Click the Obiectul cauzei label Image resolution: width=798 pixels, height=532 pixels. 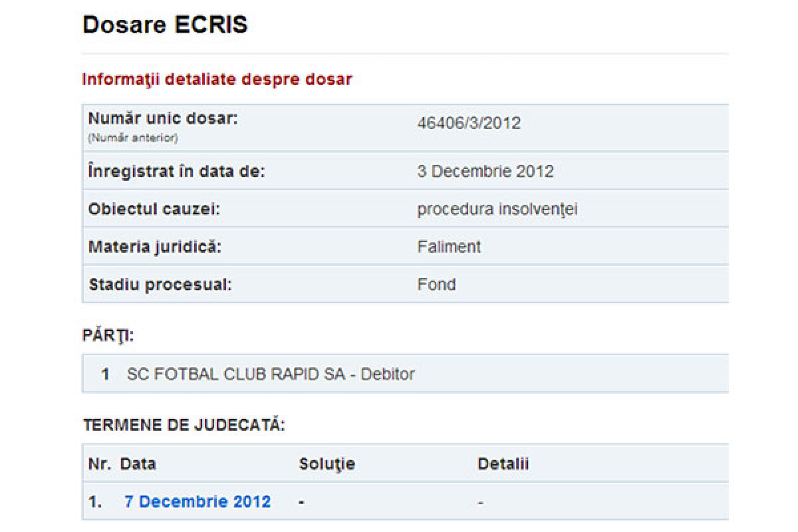(x=154, y=209)
